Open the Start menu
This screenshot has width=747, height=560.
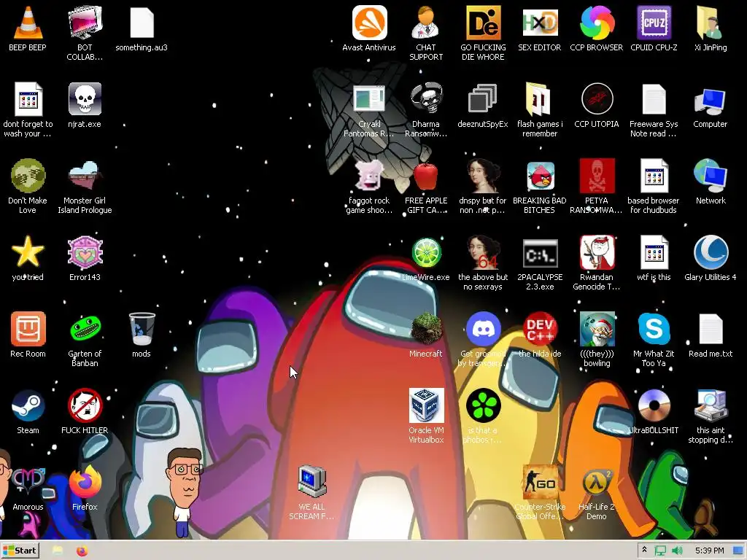tap(20, 551)
